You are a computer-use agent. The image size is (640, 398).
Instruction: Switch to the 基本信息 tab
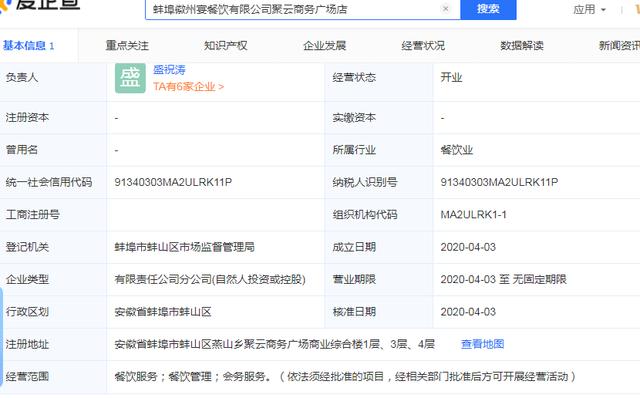pos(29,45)
